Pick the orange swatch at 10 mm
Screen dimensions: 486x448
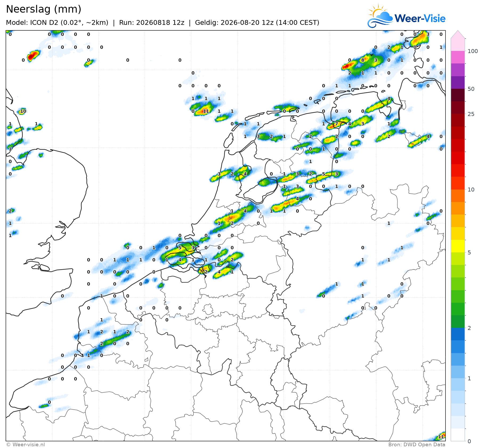click(x=458, y=196)
